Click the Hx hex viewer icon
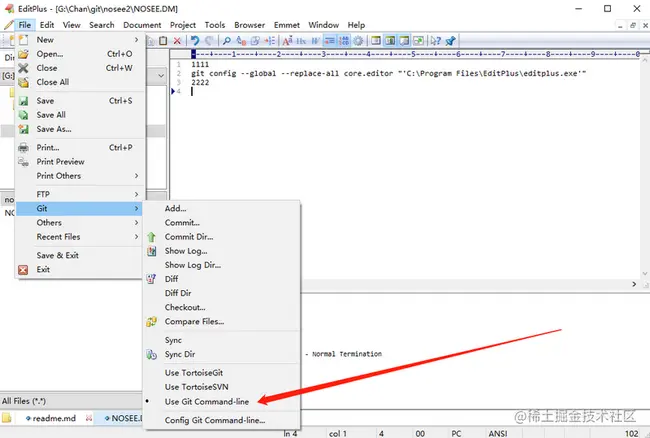Image resolution: width=650 pixels, height=438 pixels. pyautogui.click(x=301, y=41)
